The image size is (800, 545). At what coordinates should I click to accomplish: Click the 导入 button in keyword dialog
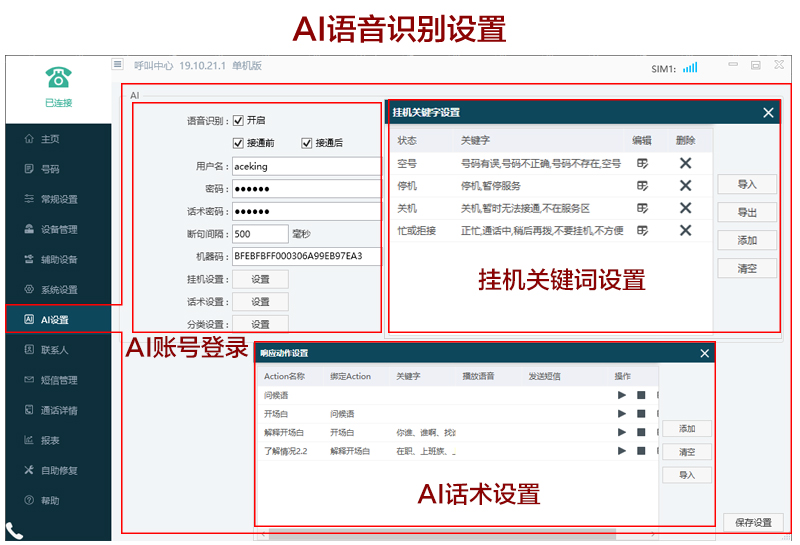[746, 185]
